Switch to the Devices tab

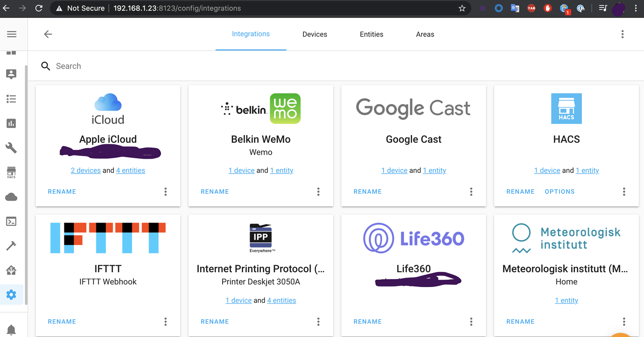click(x=315, y=35)
